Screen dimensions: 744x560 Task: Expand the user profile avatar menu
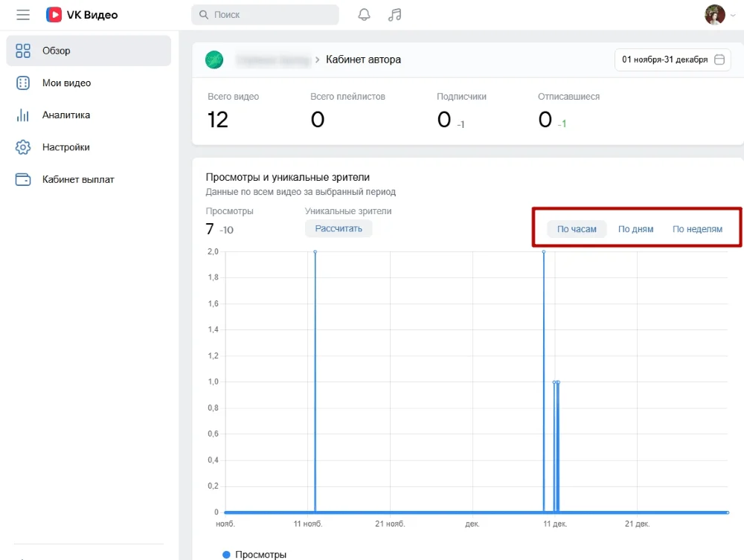click(716, 15)
